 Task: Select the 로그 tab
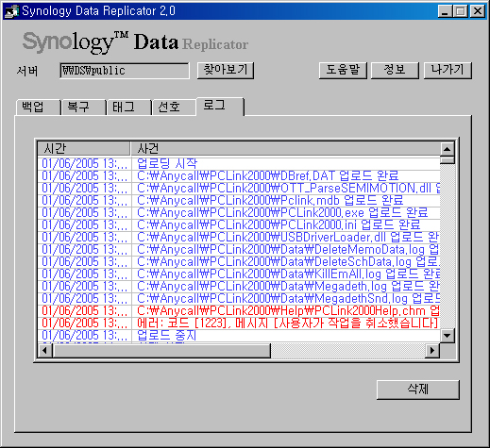(220, 107)
